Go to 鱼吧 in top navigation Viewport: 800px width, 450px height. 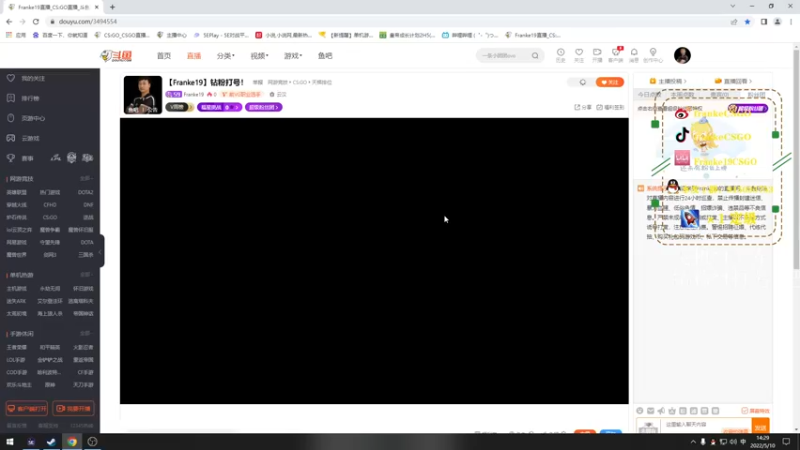tap(325, 56)
